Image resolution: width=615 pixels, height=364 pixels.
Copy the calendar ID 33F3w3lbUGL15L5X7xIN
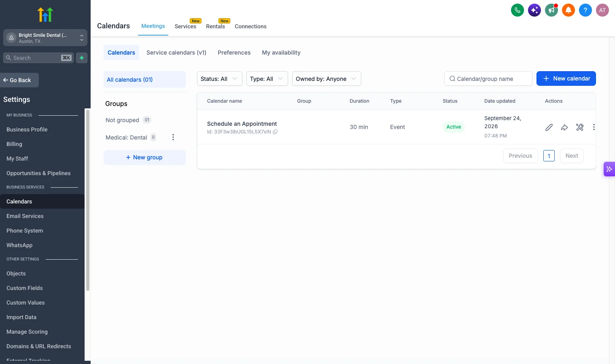275,132
